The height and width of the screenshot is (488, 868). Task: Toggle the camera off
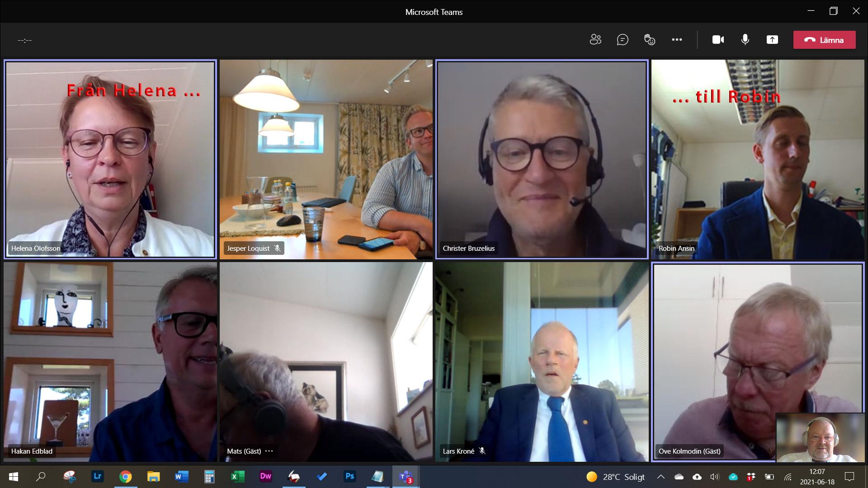click(718, 40)
